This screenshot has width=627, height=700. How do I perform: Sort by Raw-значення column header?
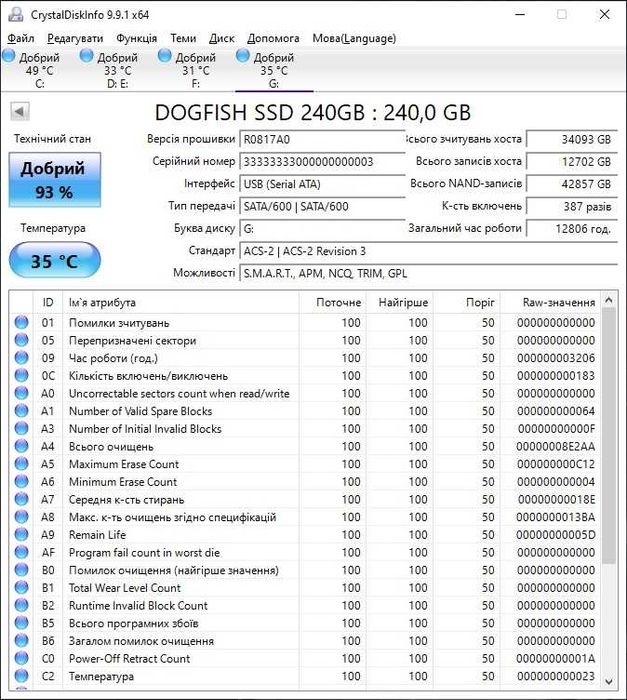551,302
